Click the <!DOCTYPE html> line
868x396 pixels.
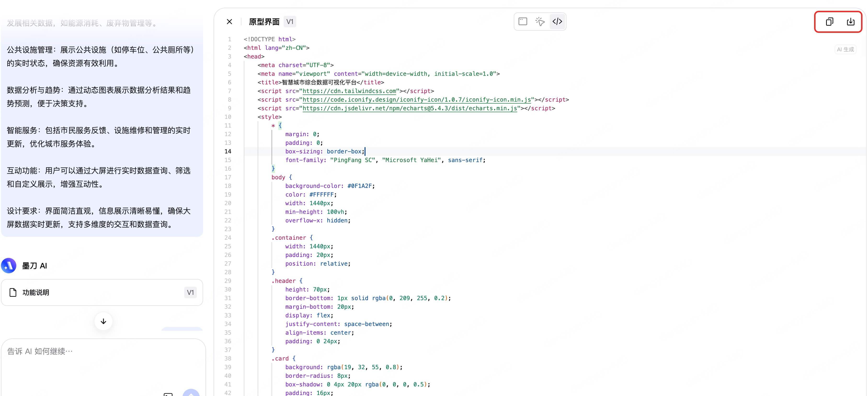(x=269, y=40)
